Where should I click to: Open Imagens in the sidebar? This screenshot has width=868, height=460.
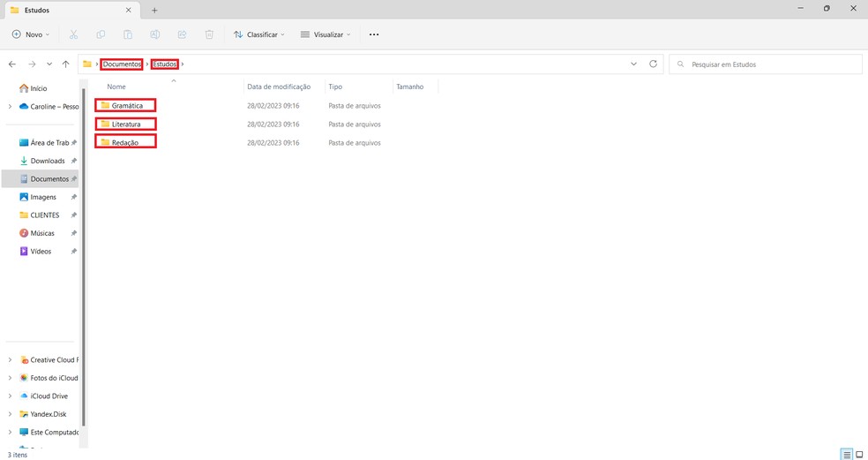[x=38, y=197]
